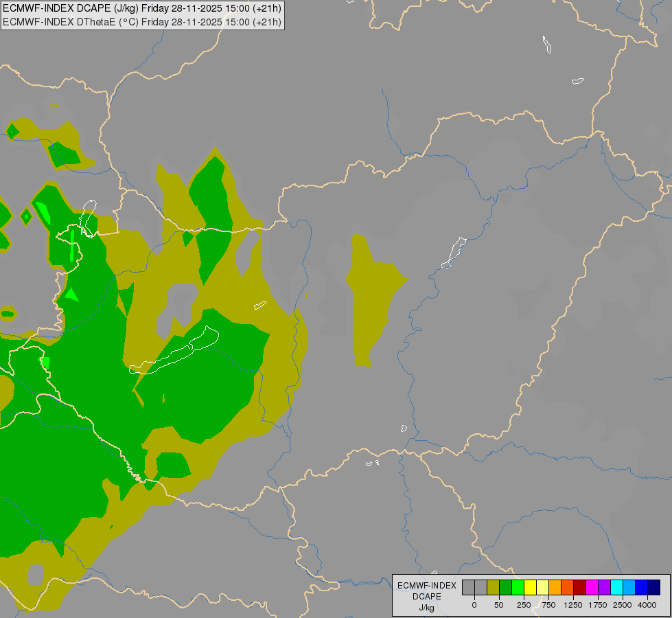Screen dimensions: 672x618
Task: Click the legend title ECMWF-INDEX
Action: pyautogui.click(x=427, y=586)
